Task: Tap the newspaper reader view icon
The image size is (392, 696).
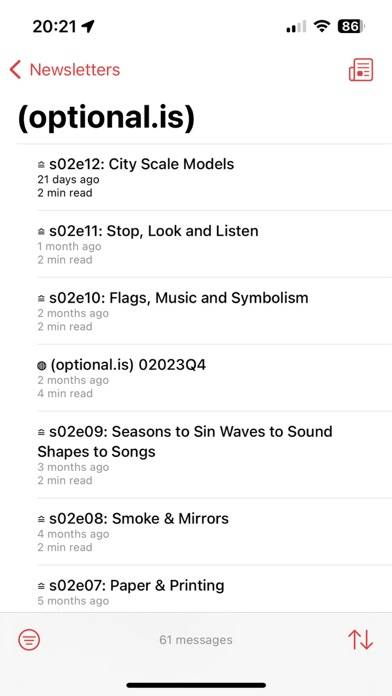Action: pyautogui.click(x=360, y=70)
